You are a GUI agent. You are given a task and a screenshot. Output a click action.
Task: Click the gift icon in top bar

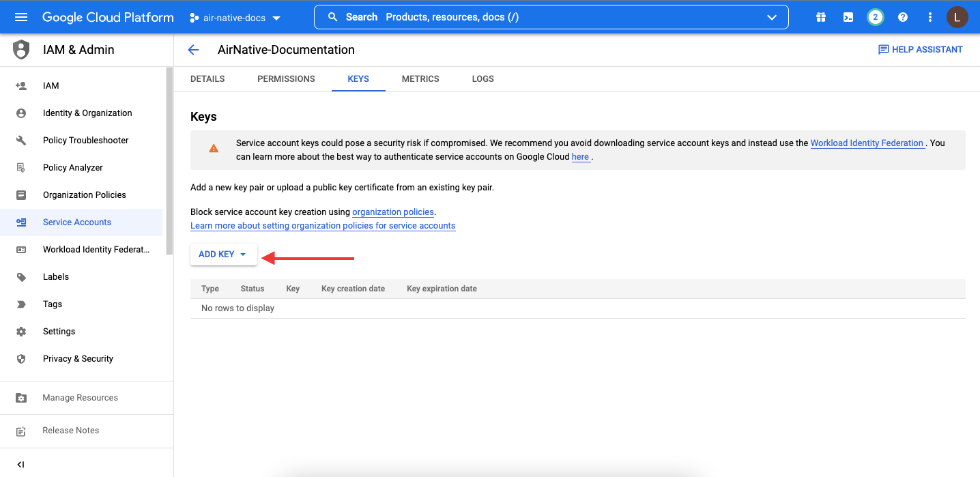pos(821,17)
